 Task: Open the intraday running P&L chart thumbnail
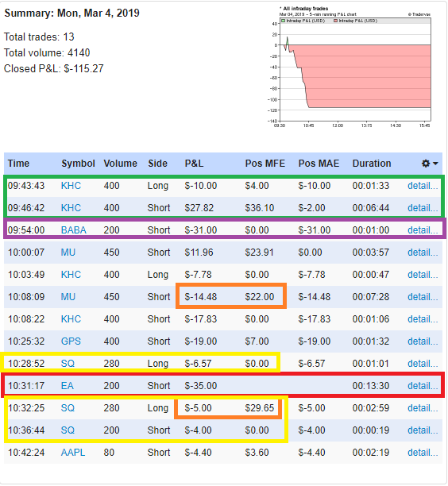point(350,67)
